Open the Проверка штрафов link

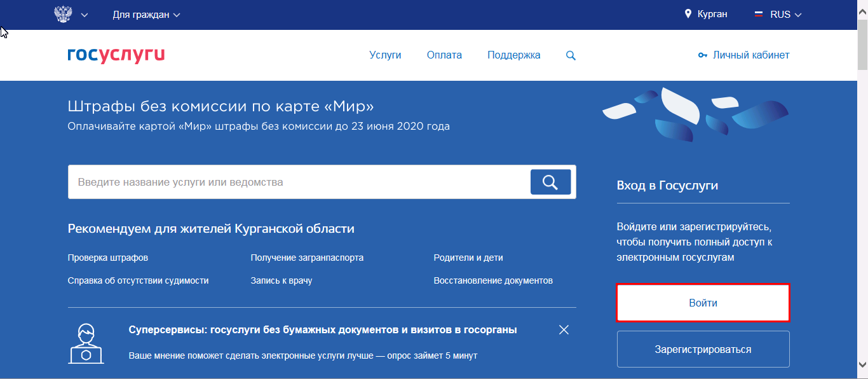tap(107, 258)
